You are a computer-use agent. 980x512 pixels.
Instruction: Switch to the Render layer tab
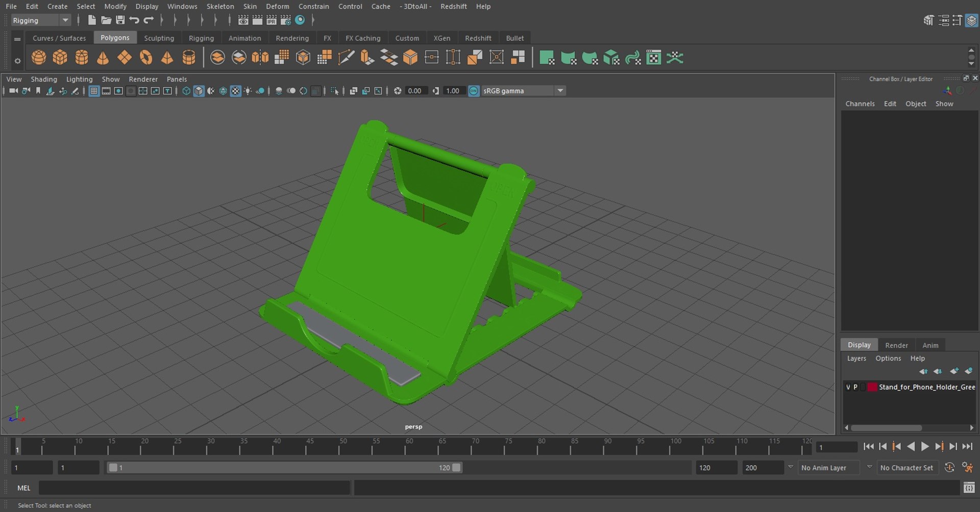pos(896,345)
